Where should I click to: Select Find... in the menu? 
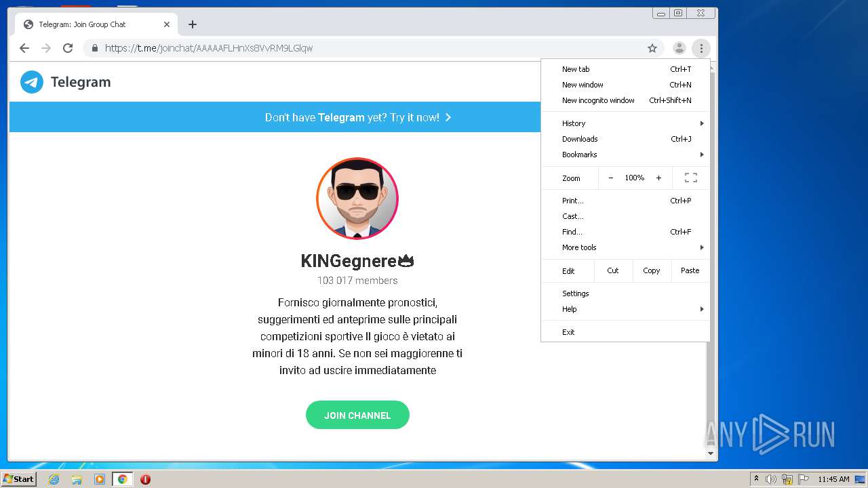point(625,232)
